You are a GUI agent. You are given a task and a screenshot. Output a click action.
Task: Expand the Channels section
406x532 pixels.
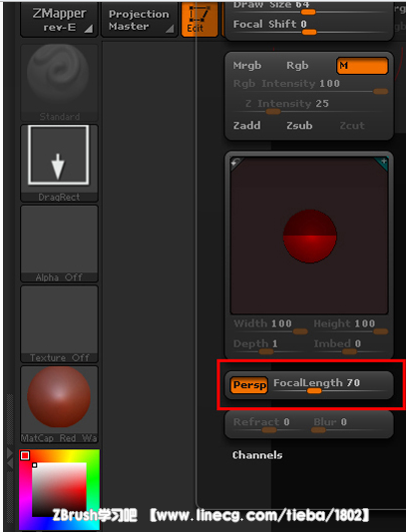[257, 455]
